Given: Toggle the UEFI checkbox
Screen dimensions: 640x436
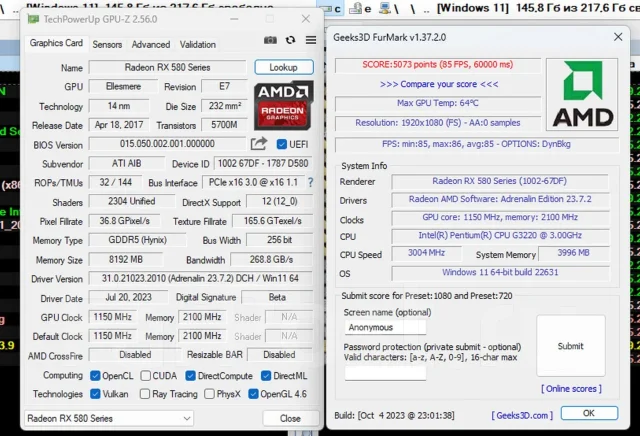Looking at the screenshot, I should (282, 144).
